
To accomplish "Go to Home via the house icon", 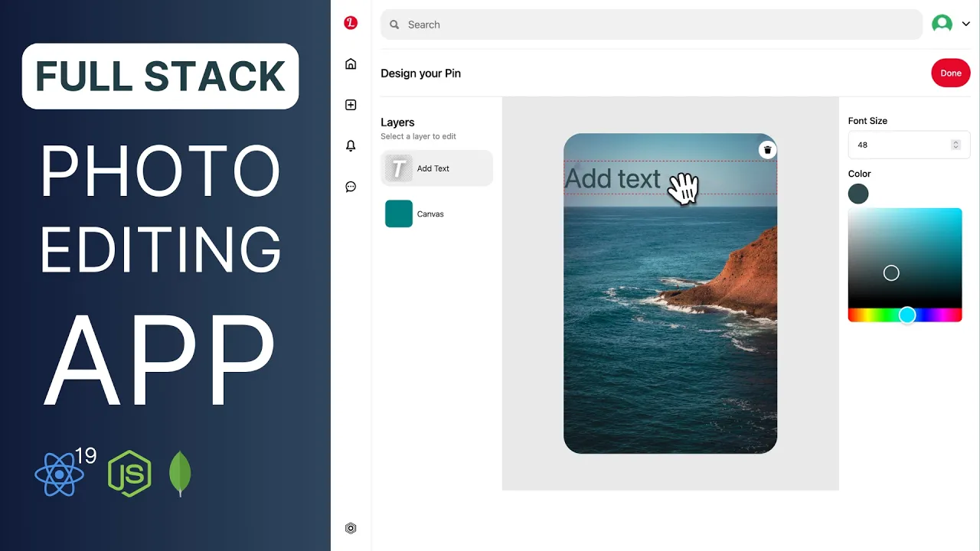I will 351,64.
